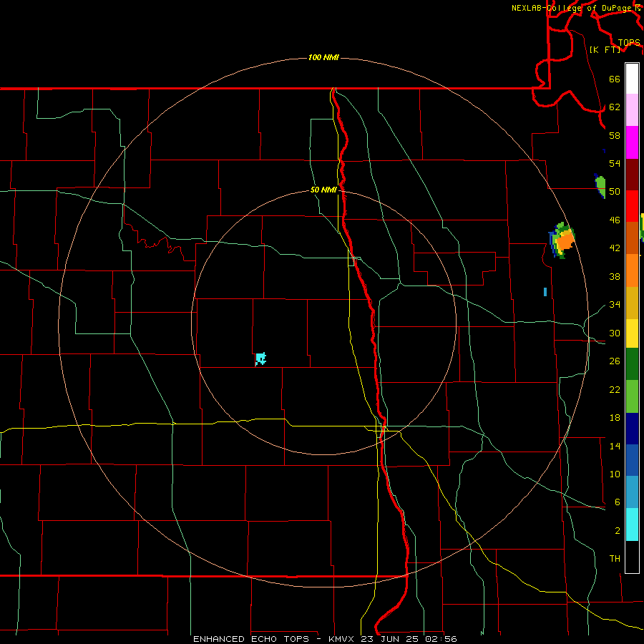Click the "[K FT]" units label
This screenshot has width=644, height=644.
[605, 49]
